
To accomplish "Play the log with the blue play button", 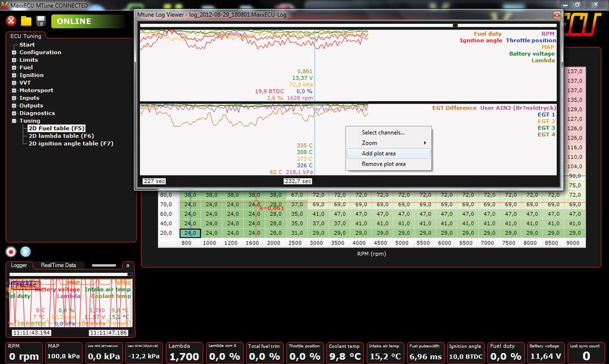I will 26,252.
